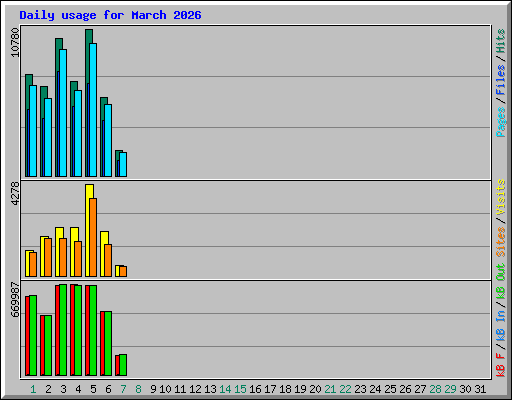
Task: Click day 29 on the x-axis
Action: click(x=450, y=389)
